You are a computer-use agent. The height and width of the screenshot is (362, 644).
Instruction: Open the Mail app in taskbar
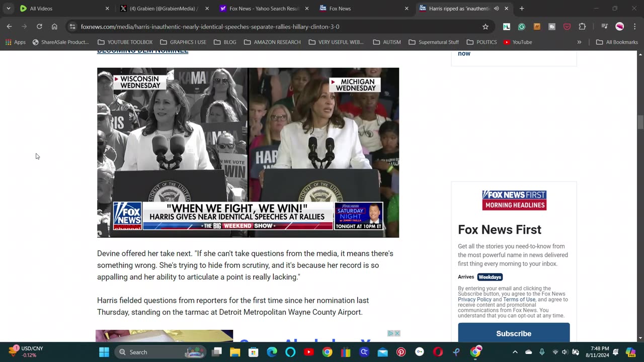coord(382,352)
